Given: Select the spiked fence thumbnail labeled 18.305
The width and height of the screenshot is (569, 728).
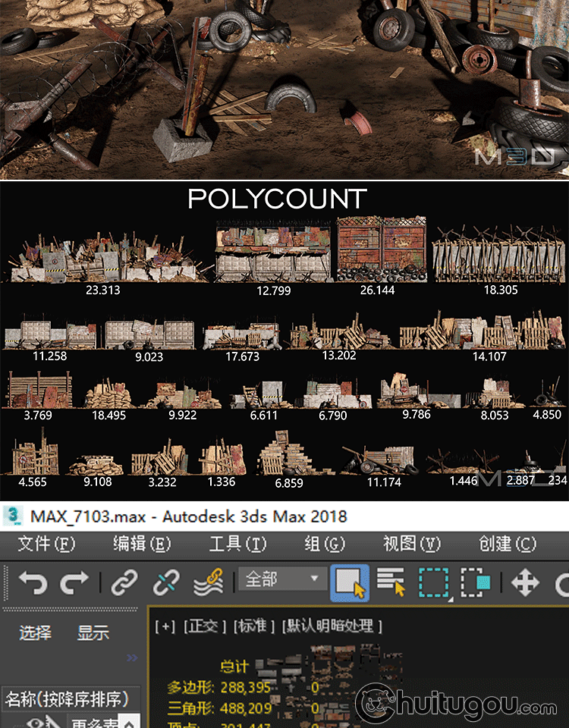Looking at the screenshot, I should pyautogui.click(x=498, y=253).
